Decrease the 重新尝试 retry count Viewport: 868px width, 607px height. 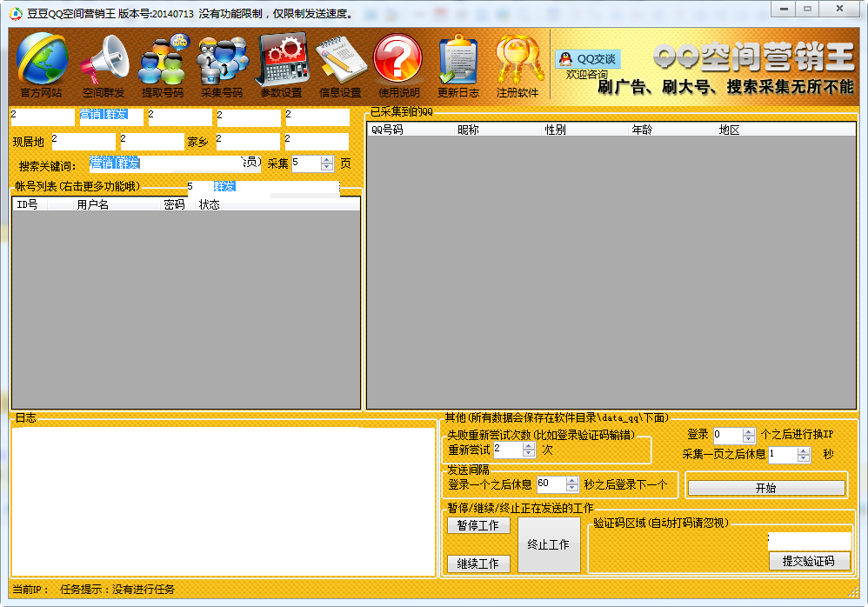click(529, 453)
